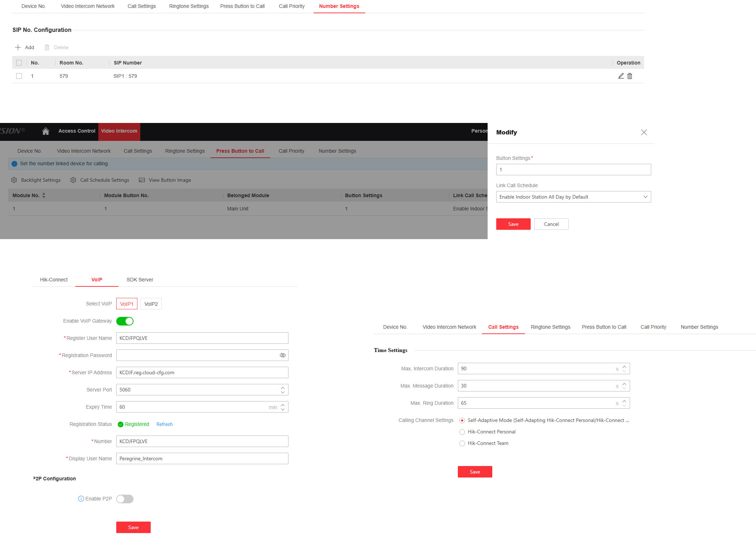Click Cancel in the Modify panel
This screenshot has height=537, width=756.
pos(551,224)
